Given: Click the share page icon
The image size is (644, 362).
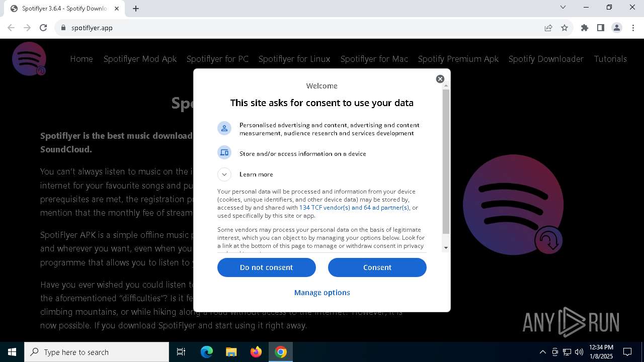Looking at the screenshot, I should pyautogui.click(x=548, y=28).
